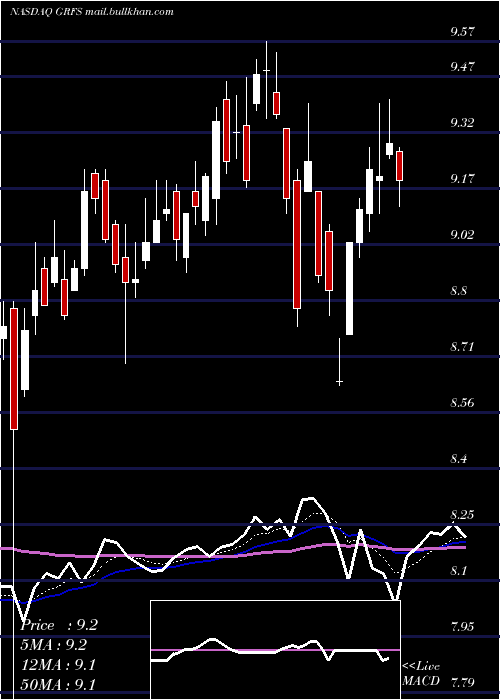Viewport: 500px width, 700px height.
Task: Click the <<Live MACD label
Action: coord(421,673)
